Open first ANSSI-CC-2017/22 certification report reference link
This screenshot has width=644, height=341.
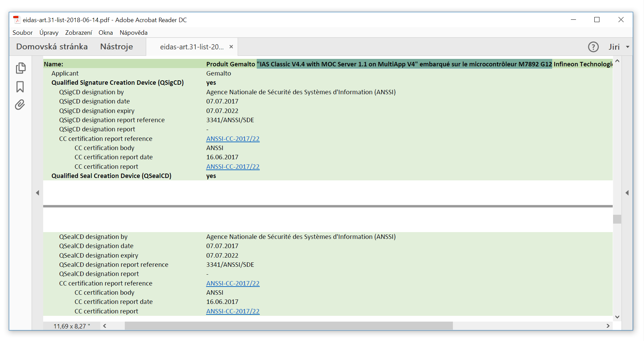(x=233, y=139)
